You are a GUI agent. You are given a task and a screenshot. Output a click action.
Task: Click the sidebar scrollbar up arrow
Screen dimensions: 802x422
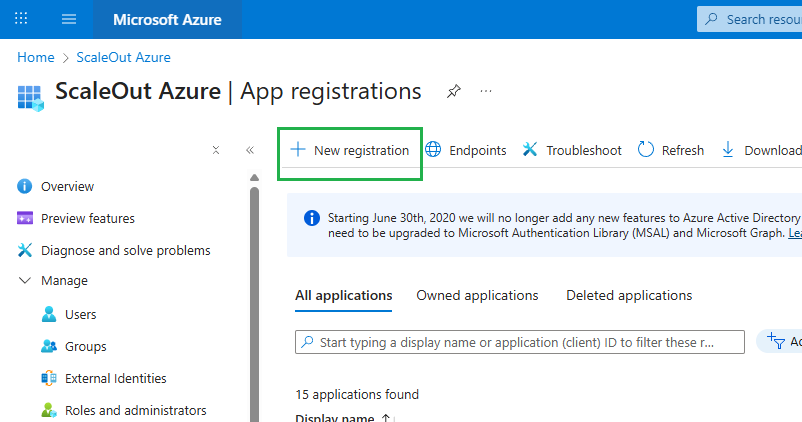[254, 177]
